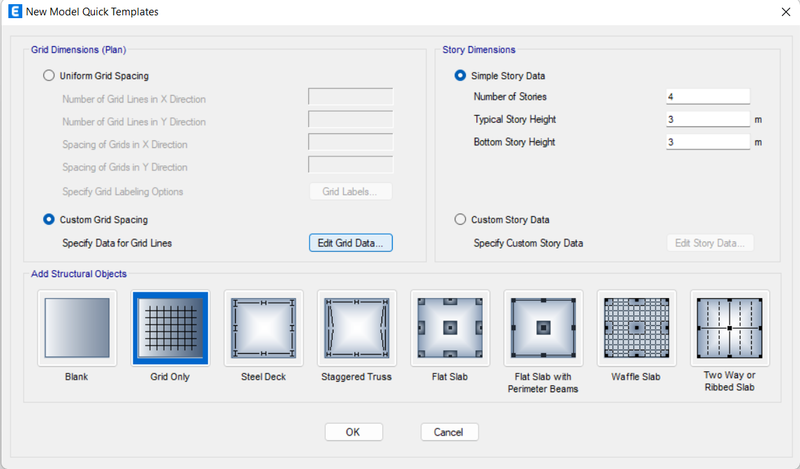The image size is (800, 469).
Task: Close the New Model Quick Templates window
Action: [x=786, y=12]
